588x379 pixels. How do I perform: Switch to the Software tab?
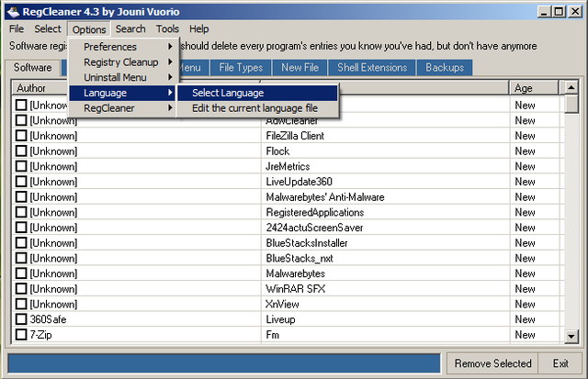point(33,67)
